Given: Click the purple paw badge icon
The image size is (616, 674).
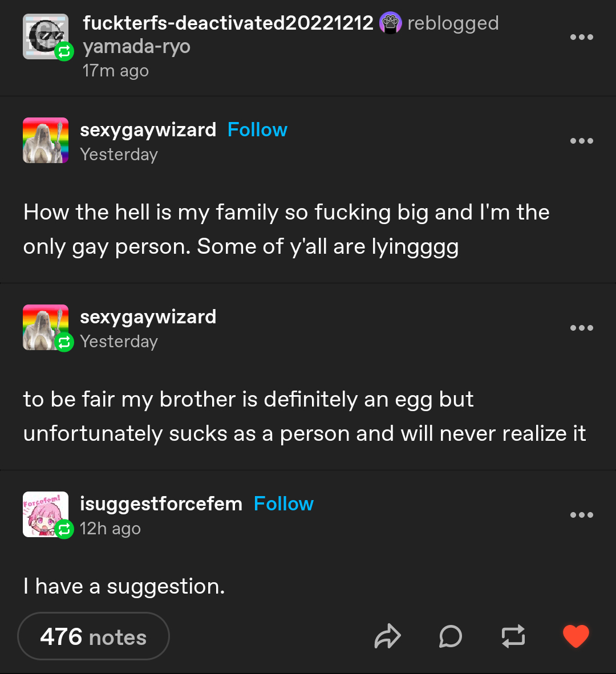Looking at the screenshot, I should (x=391, y=23).
